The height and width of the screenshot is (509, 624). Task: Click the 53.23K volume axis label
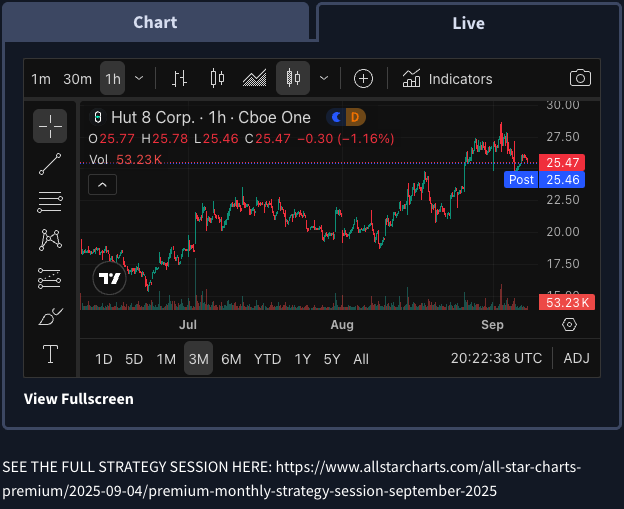click(x=567, y=302)
